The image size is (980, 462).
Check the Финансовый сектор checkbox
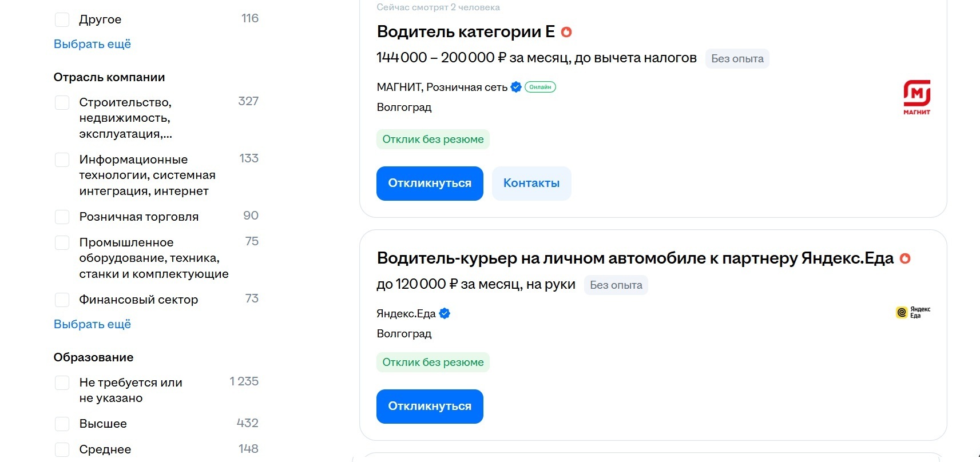62,299
